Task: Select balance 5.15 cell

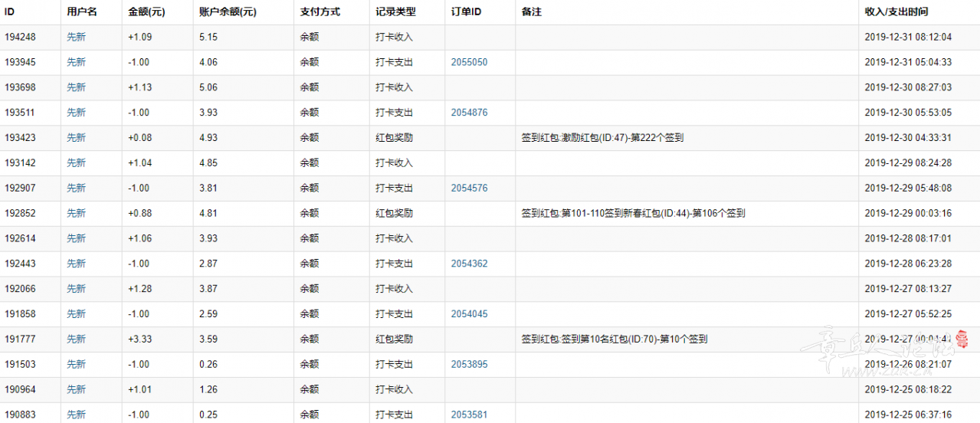Action: coord(208,37)
